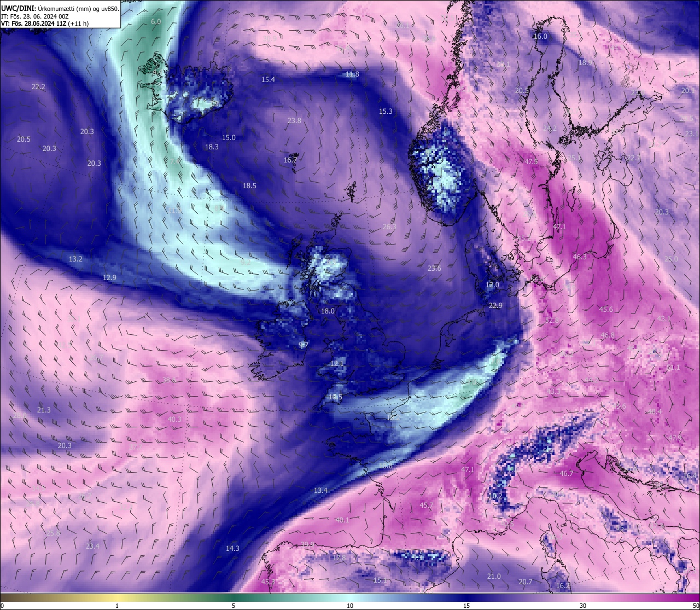This screenshot has height=610, width=700.
Task: Click the 46.3 value label
Action: coord(580,257)
